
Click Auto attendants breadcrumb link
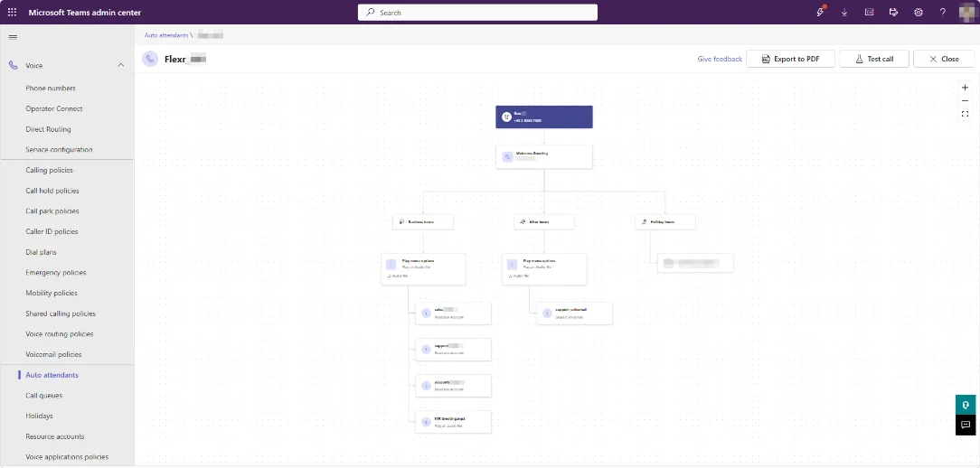166,35
